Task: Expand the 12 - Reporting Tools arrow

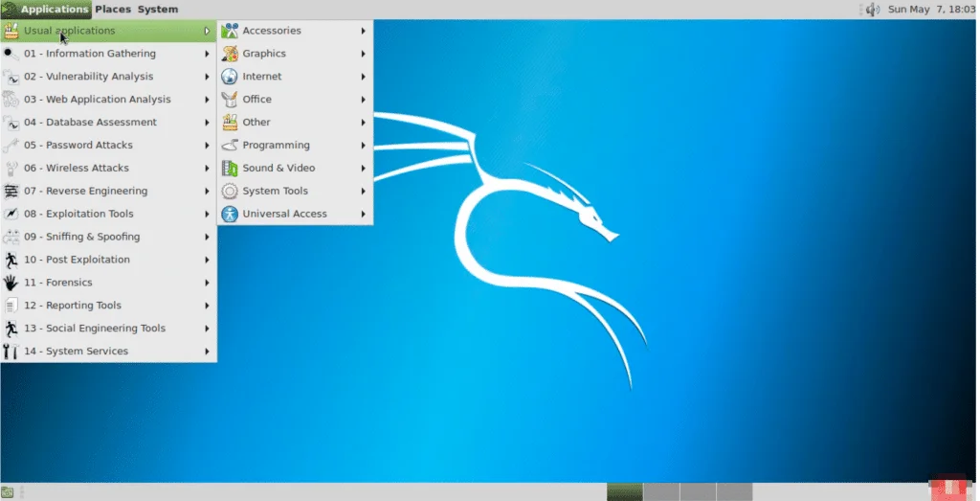Action: pos(207,306)
